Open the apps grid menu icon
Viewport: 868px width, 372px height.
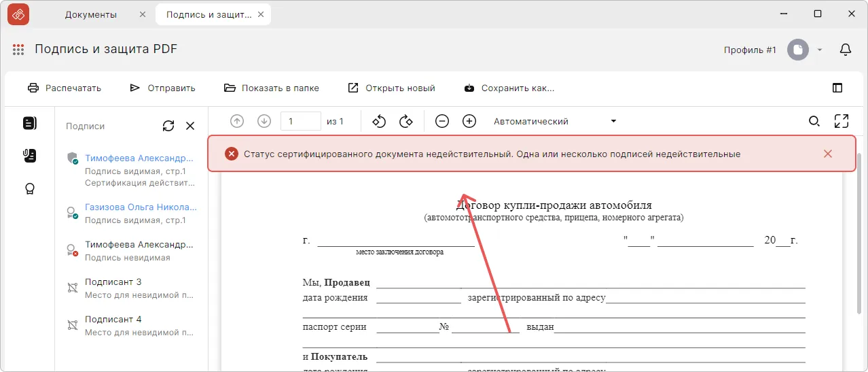(18, 50)
